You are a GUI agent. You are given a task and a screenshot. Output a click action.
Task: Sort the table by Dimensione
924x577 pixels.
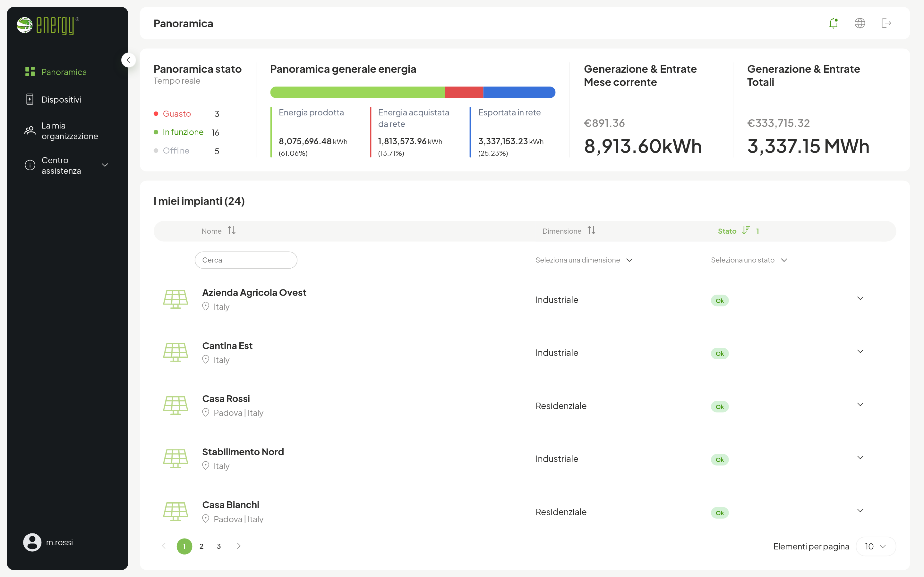(591, 230)
